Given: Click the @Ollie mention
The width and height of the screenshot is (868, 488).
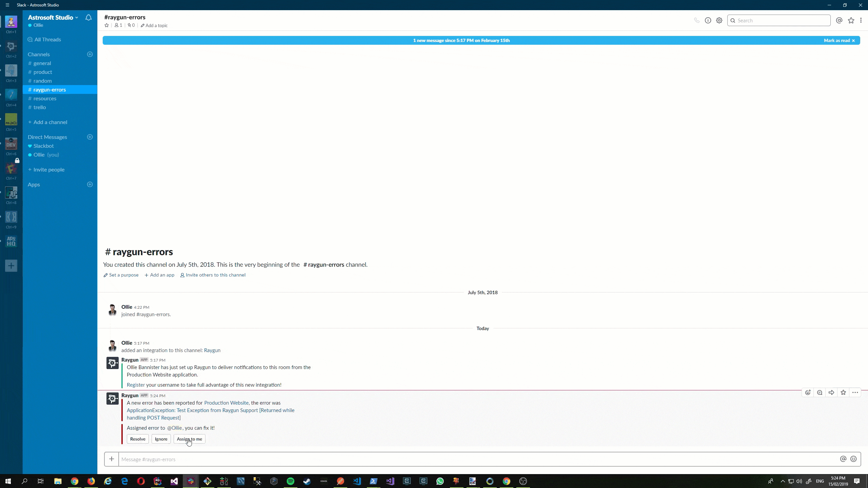Looking at the screenshot, I should pyautogui.click(x=175, y=428).
